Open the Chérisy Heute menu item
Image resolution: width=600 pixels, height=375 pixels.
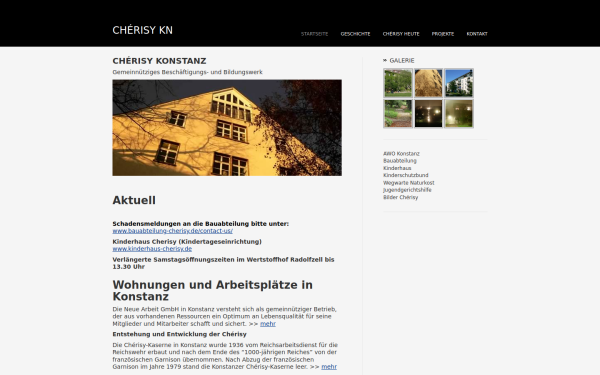(401, 34)
